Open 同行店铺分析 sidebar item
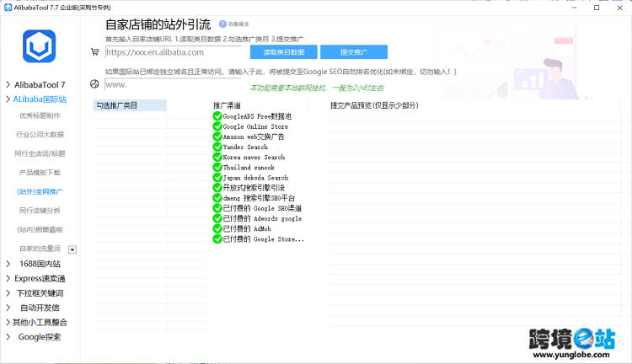Screen dimensions: 632x364 pyautogui.click(x=40, y=211)
